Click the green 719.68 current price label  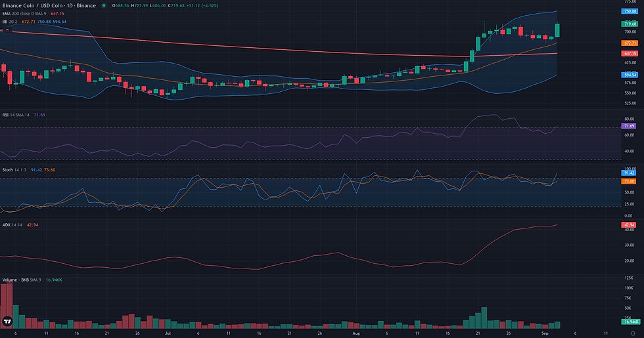630,24
